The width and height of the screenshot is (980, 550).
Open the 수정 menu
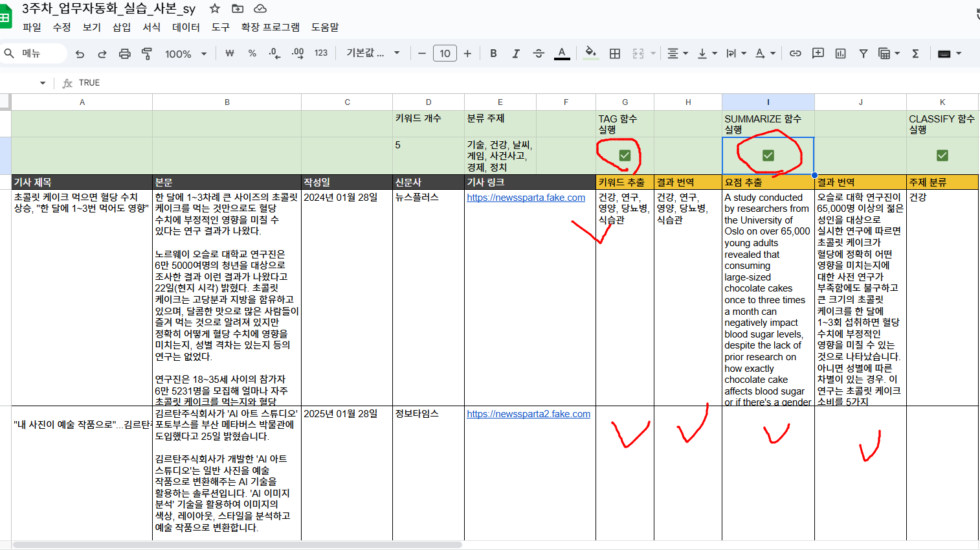[x=62, y=27]
